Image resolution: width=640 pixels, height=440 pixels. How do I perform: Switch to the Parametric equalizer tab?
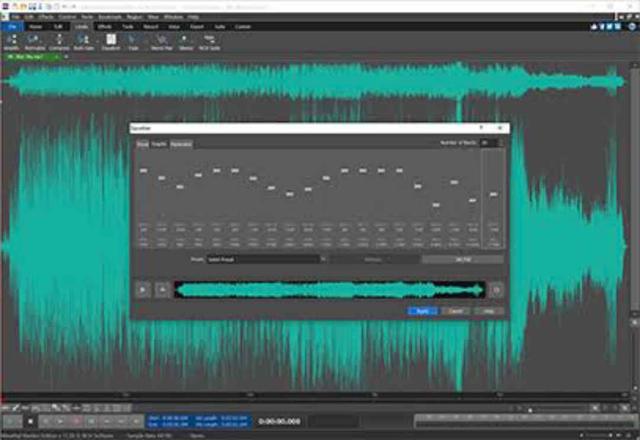click(x=181, y=145)
